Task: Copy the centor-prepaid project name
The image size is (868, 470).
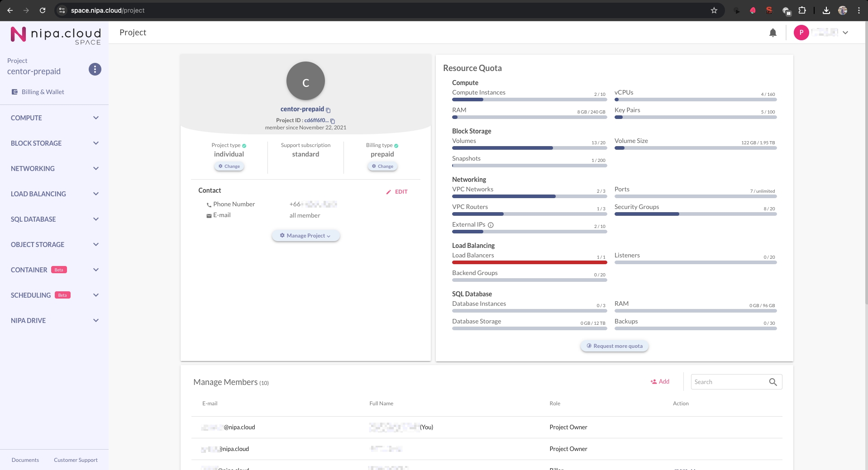Action: [x=329, y=110]
